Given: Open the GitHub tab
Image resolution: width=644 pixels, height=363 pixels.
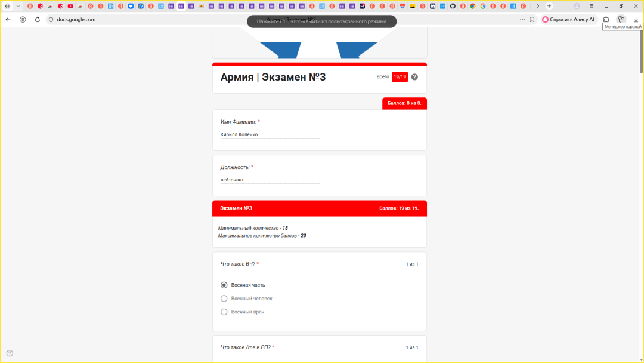Looking at the screenshot, I should (453, 6).
